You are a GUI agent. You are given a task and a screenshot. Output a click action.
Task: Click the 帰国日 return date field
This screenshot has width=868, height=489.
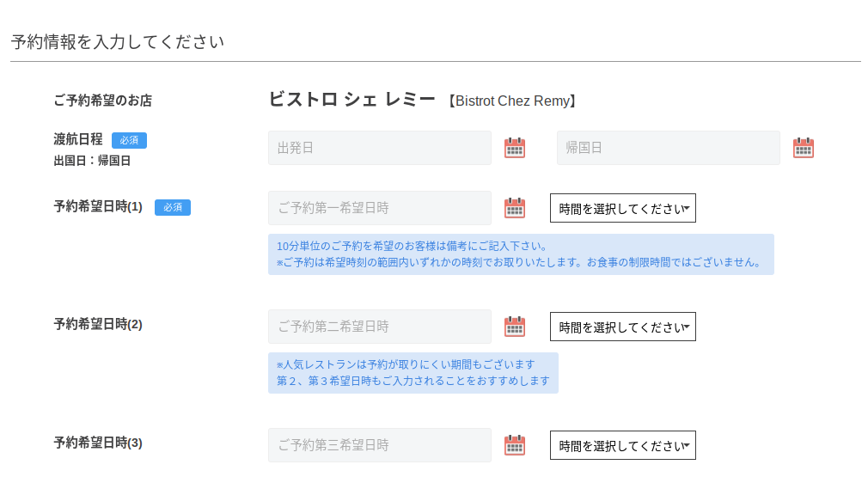click(x=668, y=148)
